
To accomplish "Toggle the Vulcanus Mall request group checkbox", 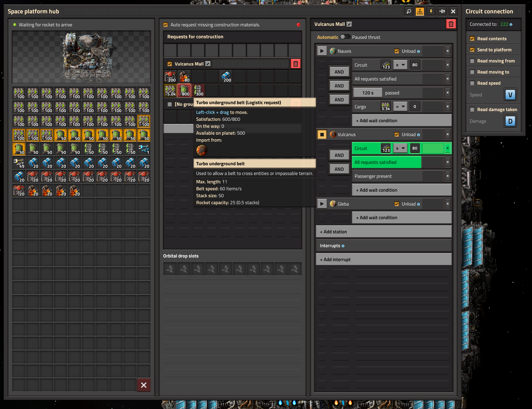I will [x=170, y=64].
